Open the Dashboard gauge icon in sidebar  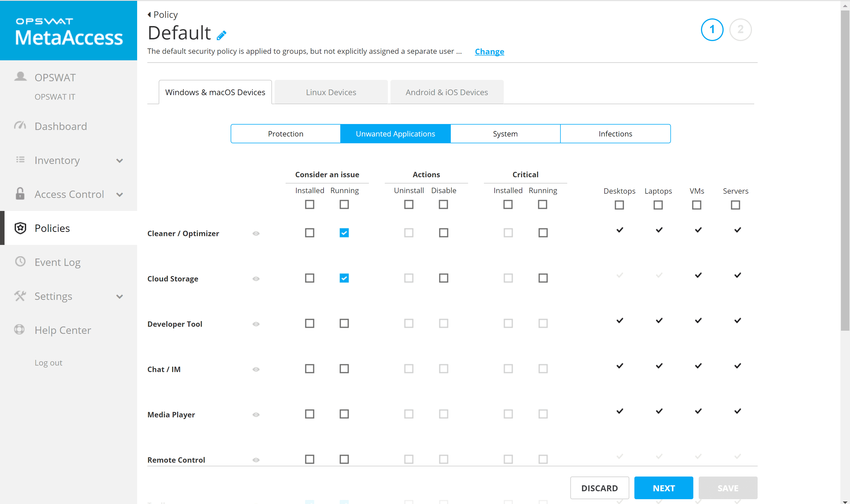(20, 126)
